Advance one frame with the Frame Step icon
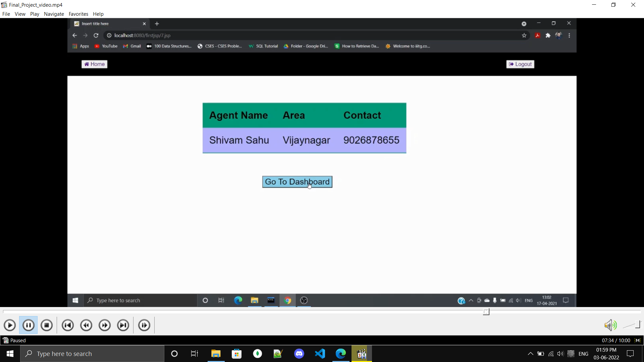 [144, 325]
